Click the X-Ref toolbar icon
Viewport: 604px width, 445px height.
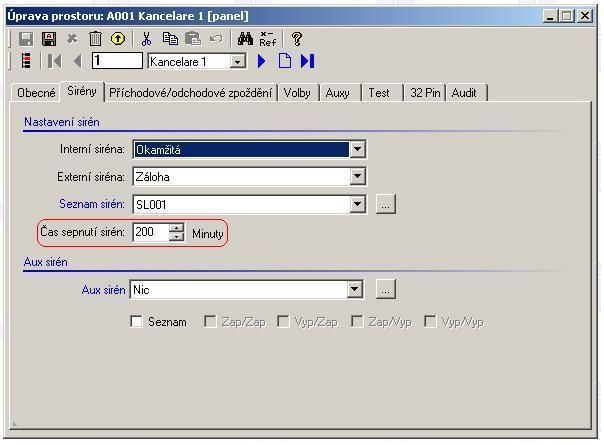pyautogui.click(x=268, y=39)
